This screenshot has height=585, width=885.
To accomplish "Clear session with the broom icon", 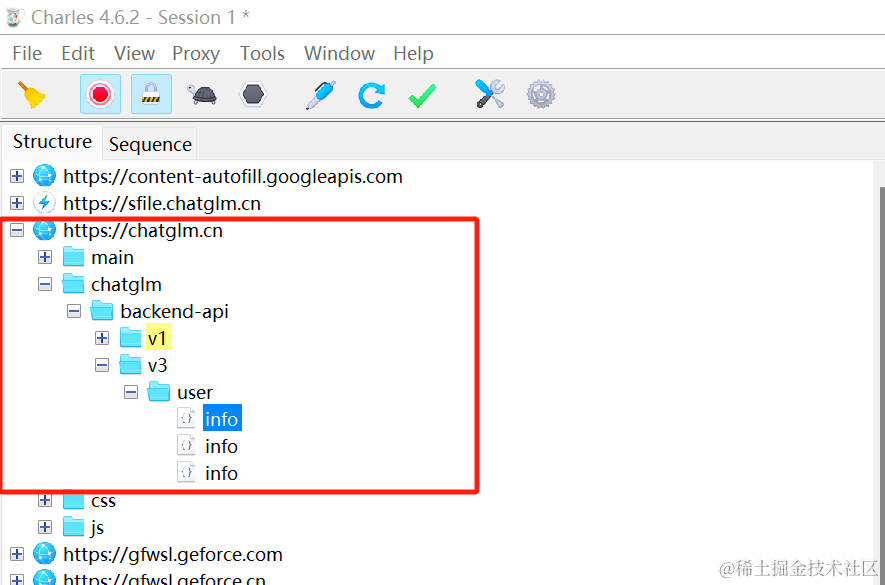I will coord(32,94).
